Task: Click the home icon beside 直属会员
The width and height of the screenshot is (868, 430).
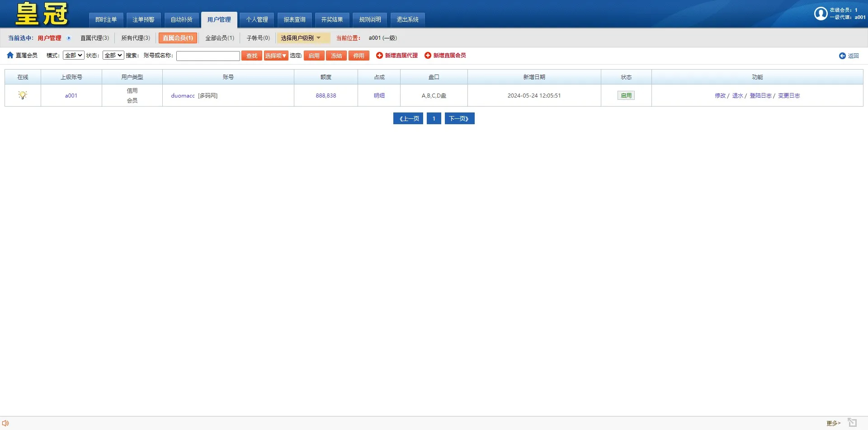Action: coord(10,55)
